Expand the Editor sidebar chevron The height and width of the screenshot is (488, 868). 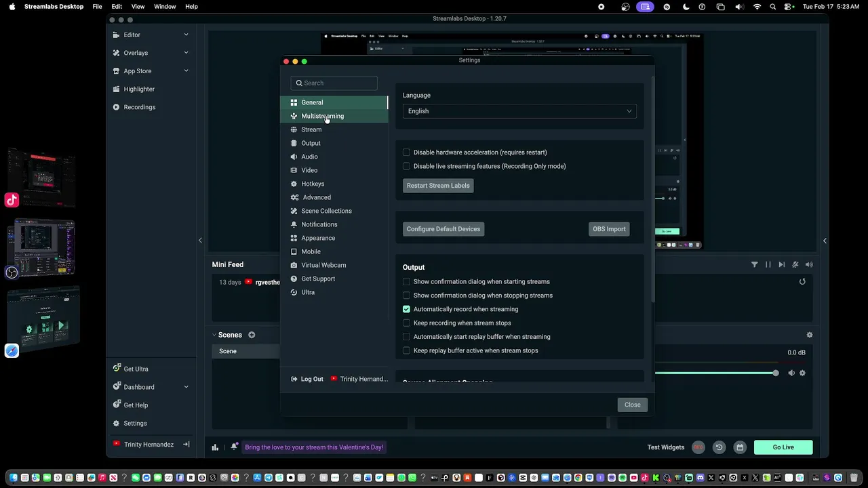pyautogui.click(x=186, y=35)
